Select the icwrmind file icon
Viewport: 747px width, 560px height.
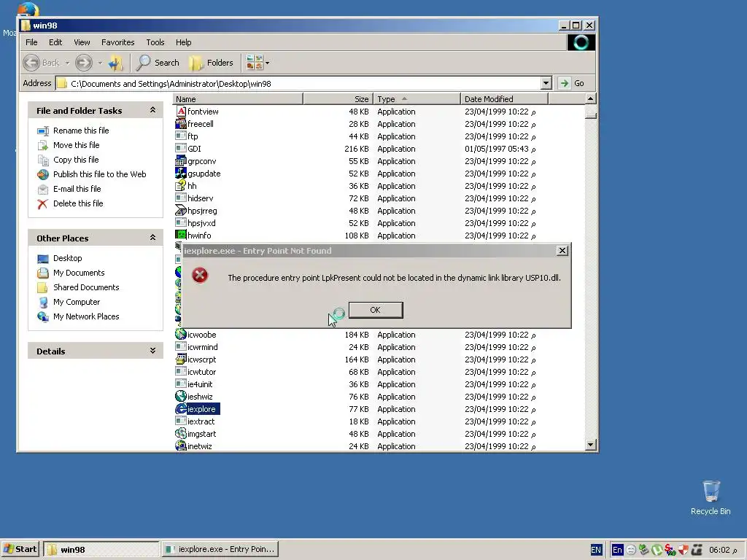[x=181, y=347]
